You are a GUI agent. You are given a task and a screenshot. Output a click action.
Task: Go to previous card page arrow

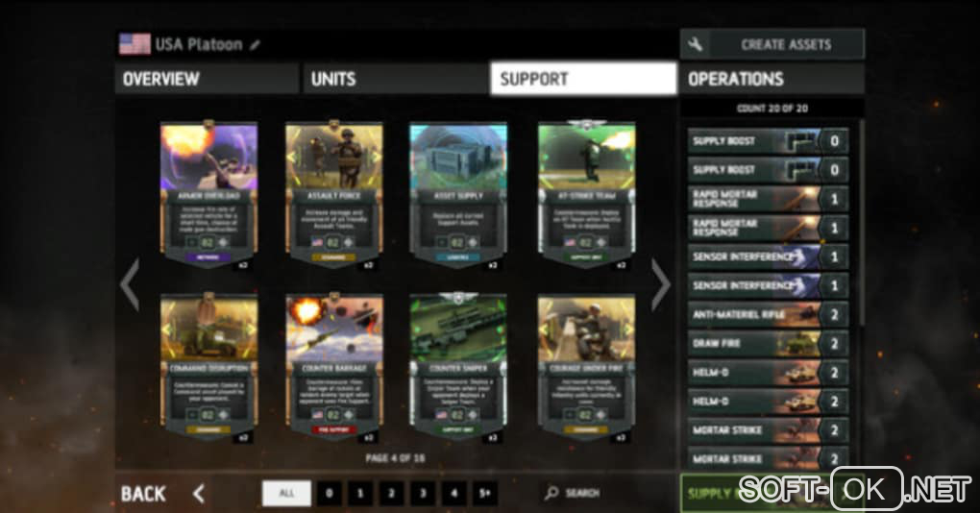click(x=130, y=284)
